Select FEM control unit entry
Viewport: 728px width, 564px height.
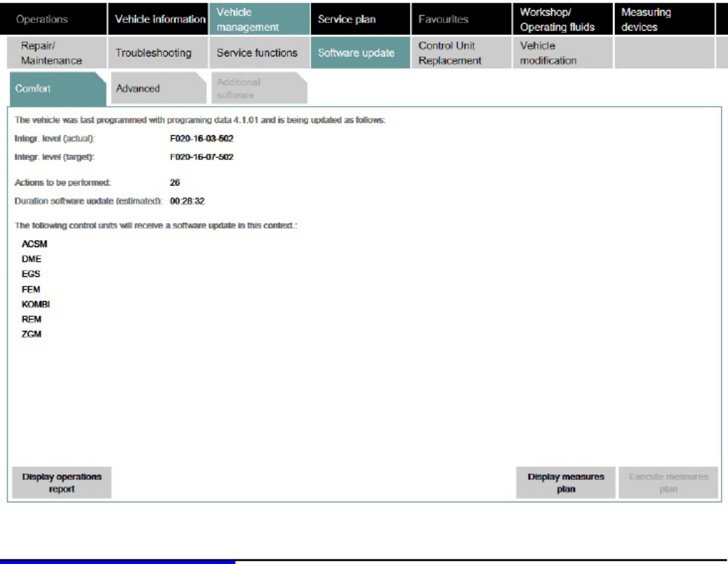pos(31,289)
